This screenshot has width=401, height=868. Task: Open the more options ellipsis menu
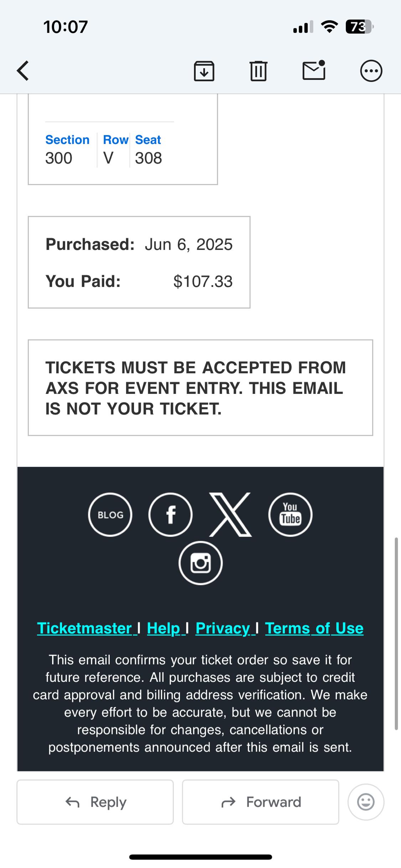coord(371,71)
